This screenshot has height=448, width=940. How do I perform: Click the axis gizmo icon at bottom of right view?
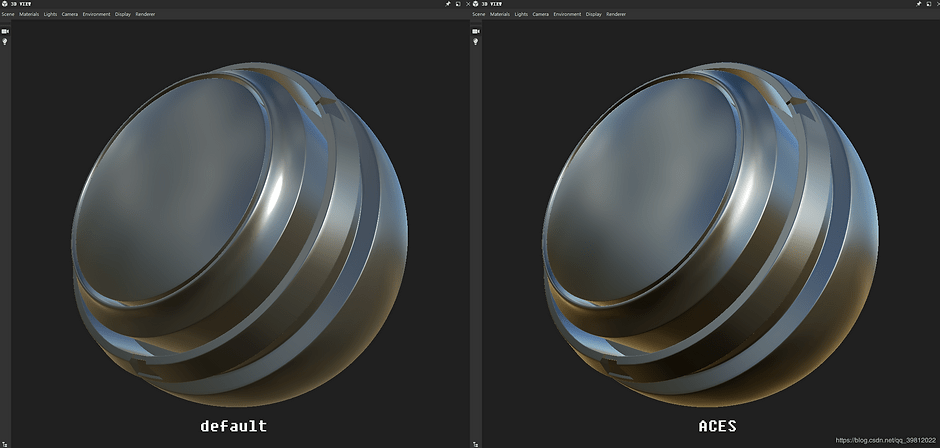476,443
